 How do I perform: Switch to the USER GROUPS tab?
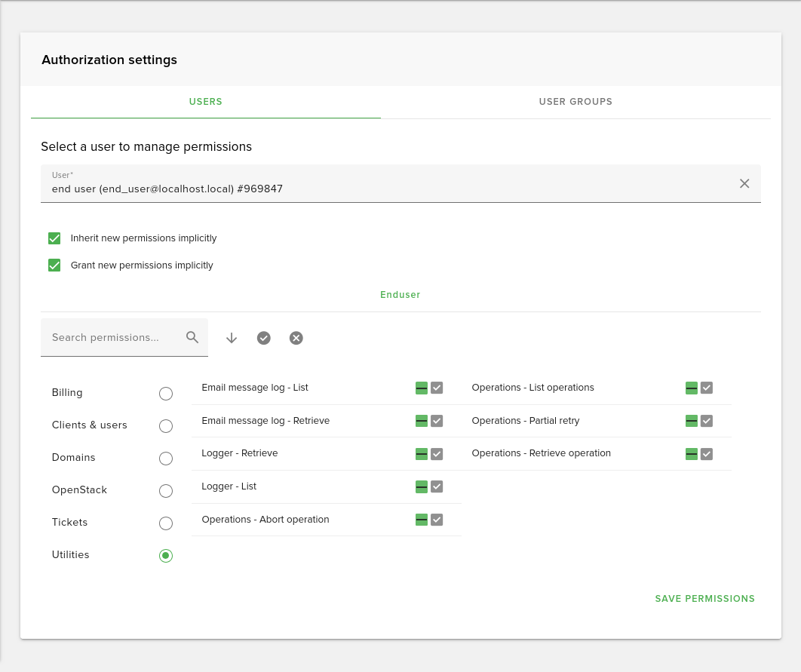(575, 102)
